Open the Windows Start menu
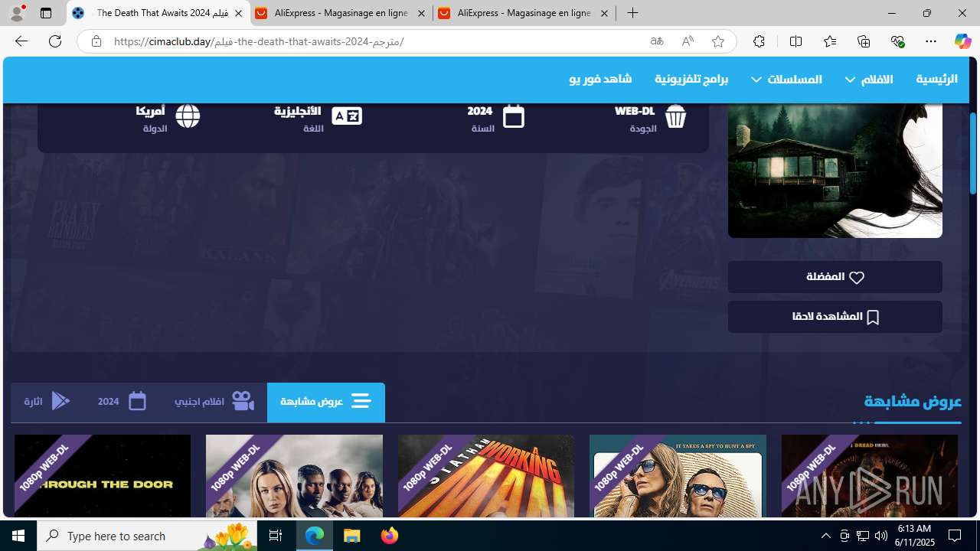Screen dimensions: 980x551 point(18,536)
